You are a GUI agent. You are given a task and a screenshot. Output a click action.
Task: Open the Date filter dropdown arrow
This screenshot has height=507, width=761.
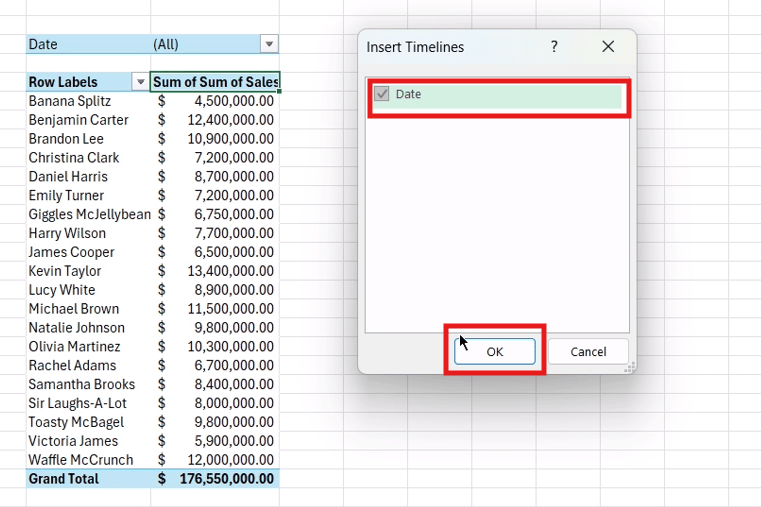(269, 44)
